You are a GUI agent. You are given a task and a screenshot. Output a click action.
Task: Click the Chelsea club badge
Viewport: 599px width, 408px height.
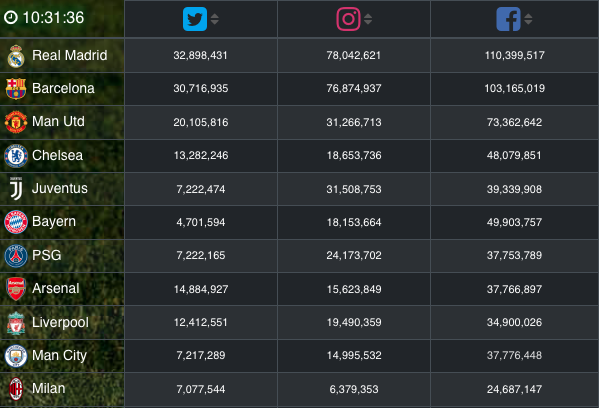click(x=16, y=155)
